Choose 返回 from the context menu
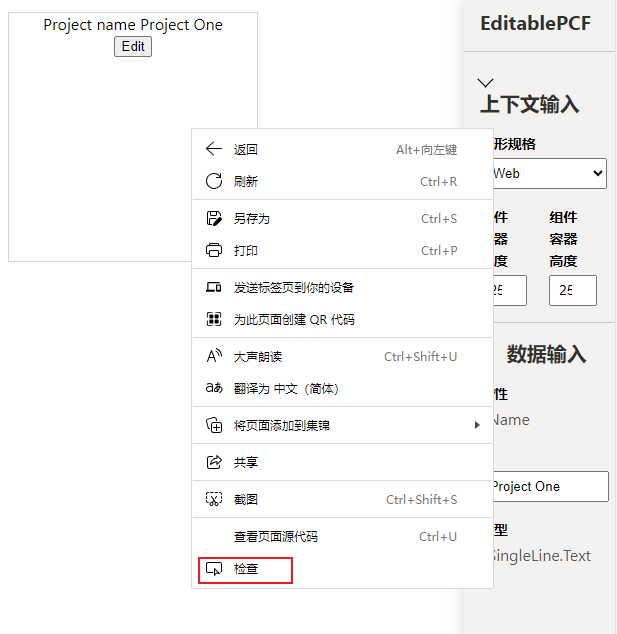617x634 pixels. (342, 150)
